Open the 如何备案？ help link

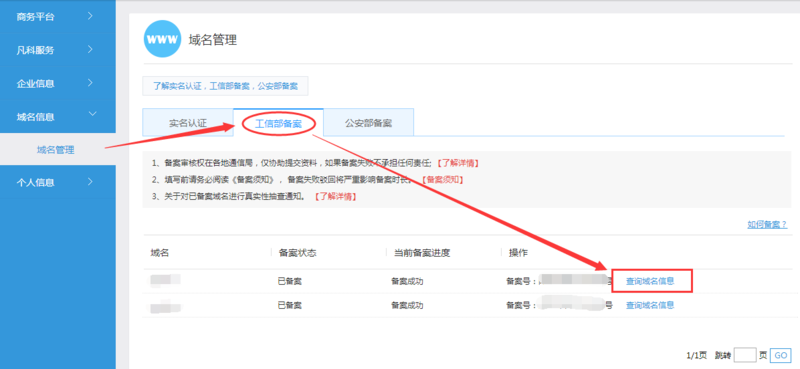[x=767, y=225]
